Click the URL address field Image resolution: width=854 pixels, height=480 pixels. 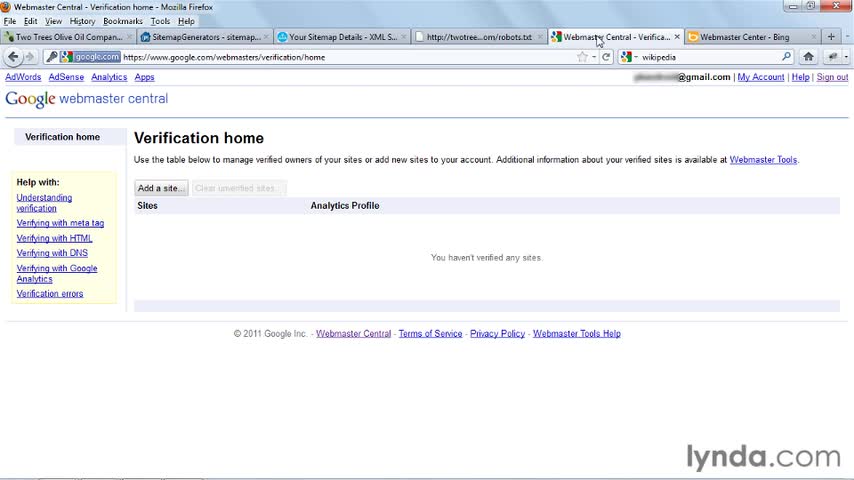tap(349, 57)
